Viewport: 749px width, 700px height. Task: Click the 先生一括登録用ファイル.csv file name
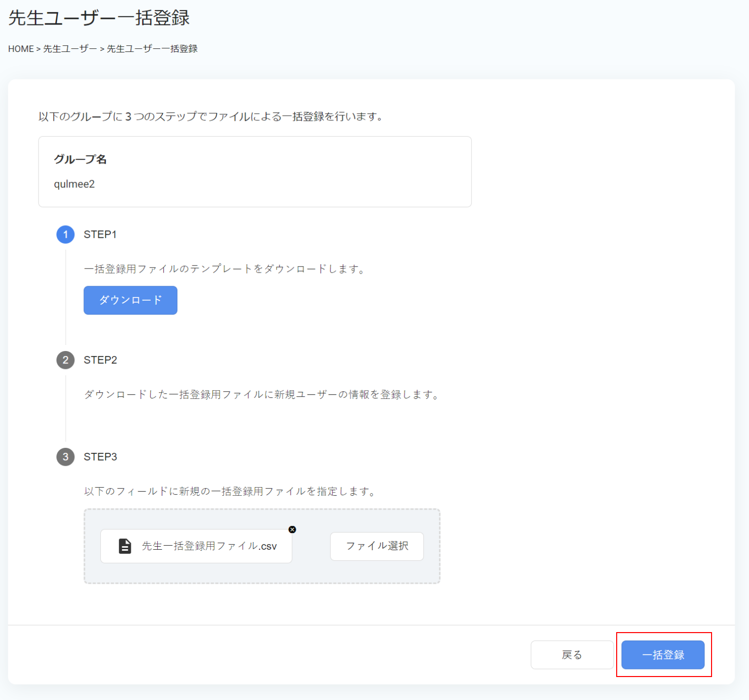pos(209,546)
